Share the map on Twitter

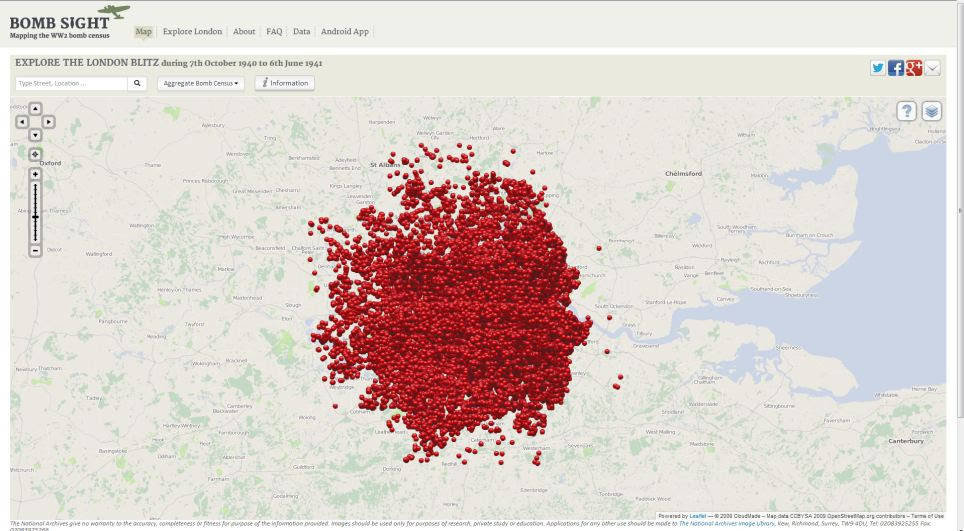click(x=878, y=68)
